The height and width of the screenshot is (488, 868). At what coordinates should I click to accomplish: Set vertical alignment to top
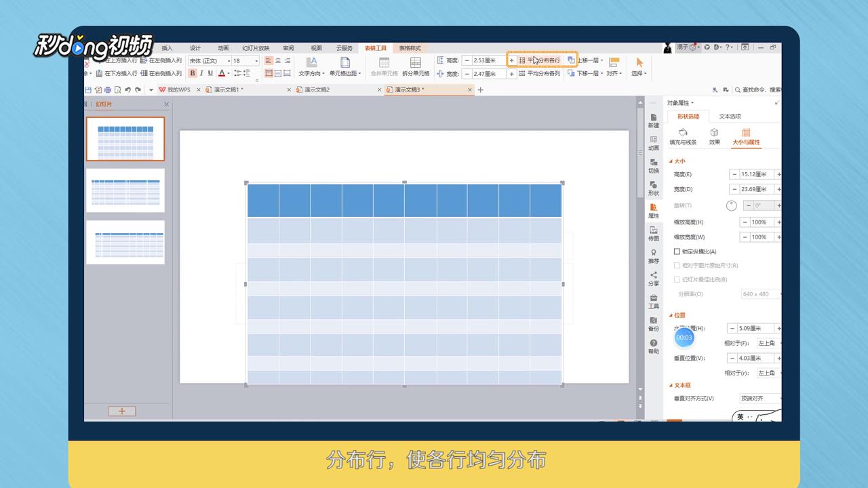(269, 73)
